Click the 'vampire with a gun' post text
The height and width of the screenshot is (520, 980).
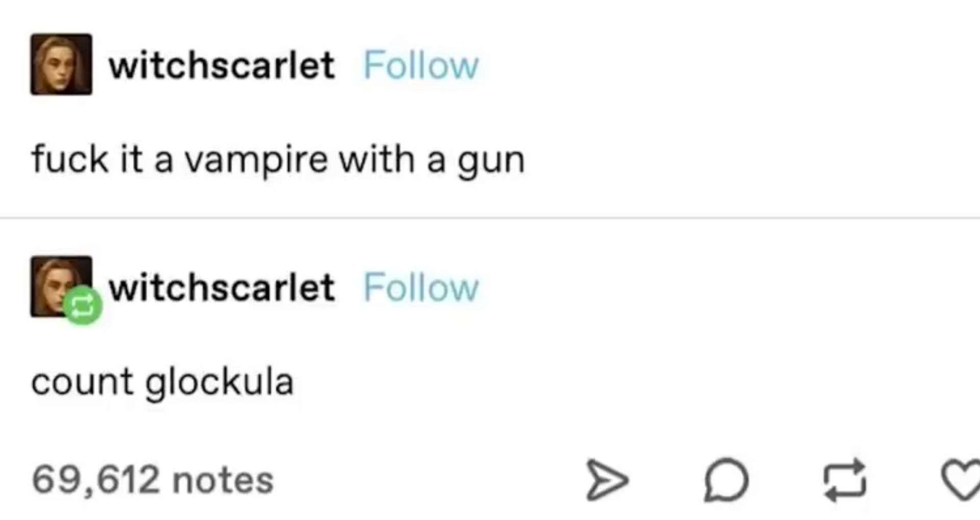pyautogui.click(x=278, y=160)
